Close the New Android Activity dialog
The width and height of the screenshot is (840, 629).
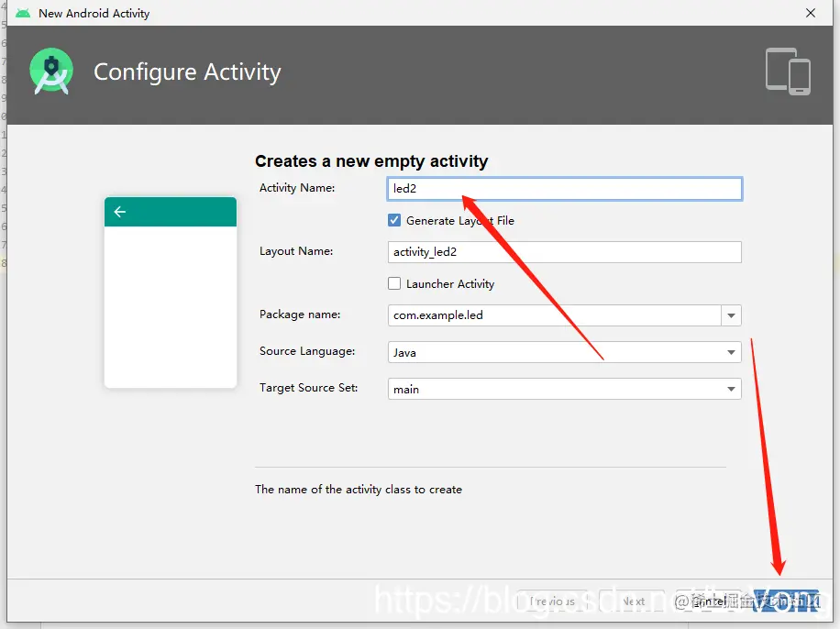[x=811, y=13]
